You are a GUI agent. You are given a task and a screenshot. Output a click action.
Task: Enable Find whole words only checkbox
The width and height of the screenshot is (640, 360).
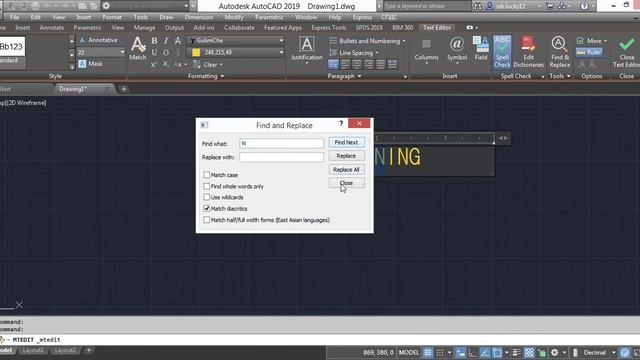click(207, 186)
